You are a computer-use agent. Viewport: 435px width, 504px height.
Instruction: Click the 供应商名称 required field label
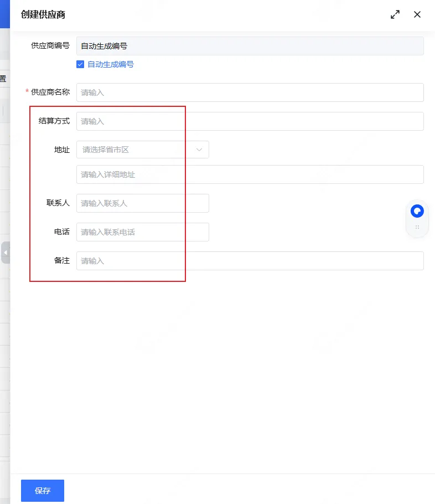(x=50, y=92)
